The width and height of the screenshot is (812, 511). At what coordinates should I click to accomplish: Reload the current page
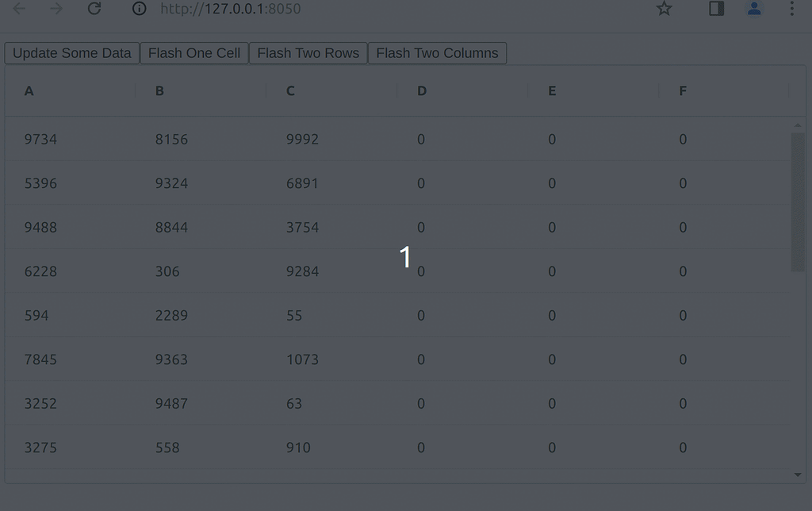coord(94,10)
